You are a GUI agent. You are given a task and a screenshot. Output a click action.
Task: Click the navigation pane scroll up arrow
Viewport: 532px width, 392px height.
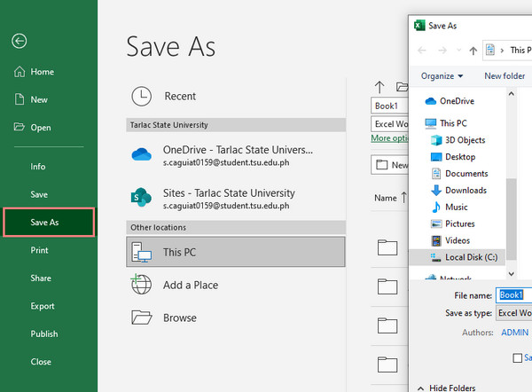(x=512, y=94)
